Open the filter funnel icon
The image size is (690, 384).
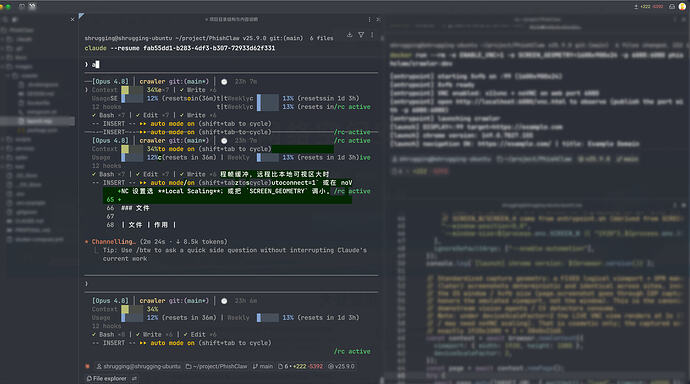(x=361, y=35)
